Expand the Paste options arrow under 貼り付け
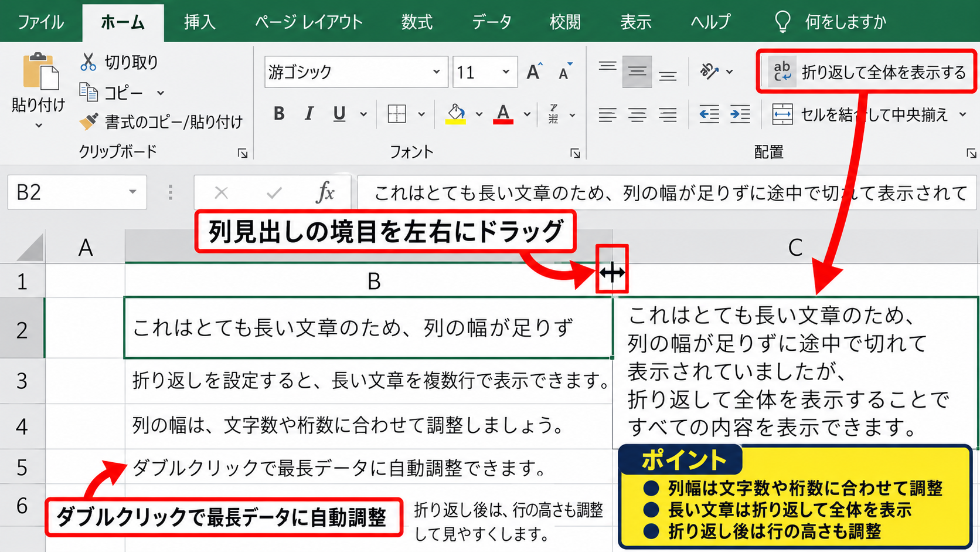The width and height of the screenshot is (980, 552). [39, 125]
